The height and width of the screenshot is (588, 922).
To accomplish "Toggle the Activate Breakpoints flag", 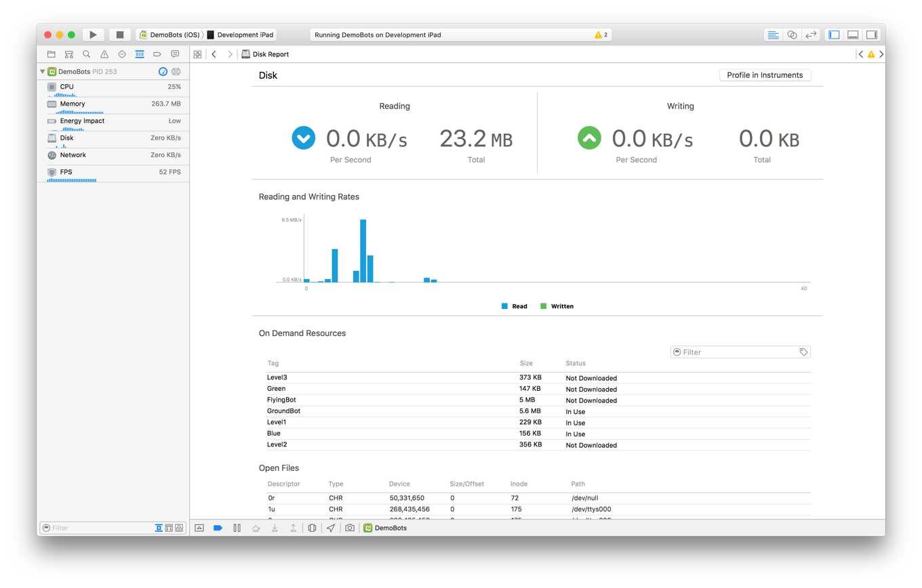I will (218, 528).
